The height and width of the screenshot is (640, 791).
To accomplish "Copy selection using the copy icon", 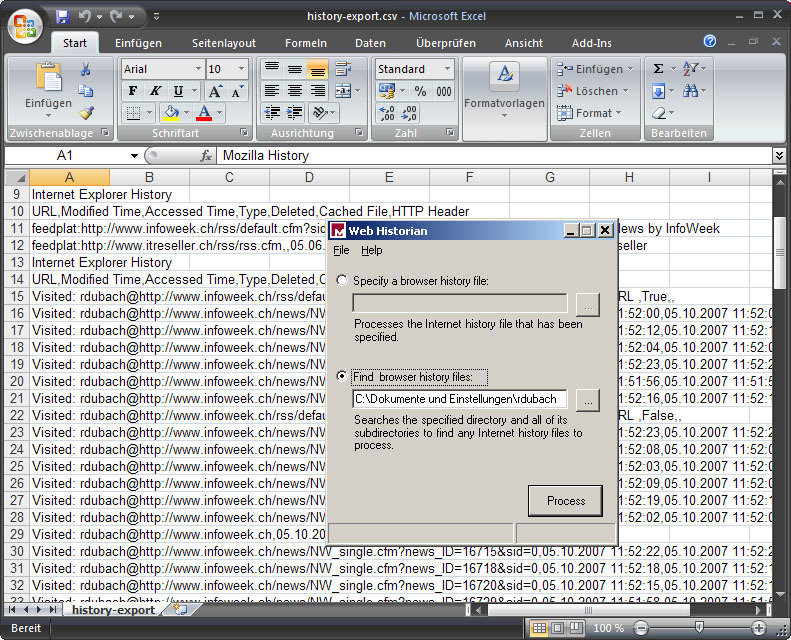I will [86, 91].
